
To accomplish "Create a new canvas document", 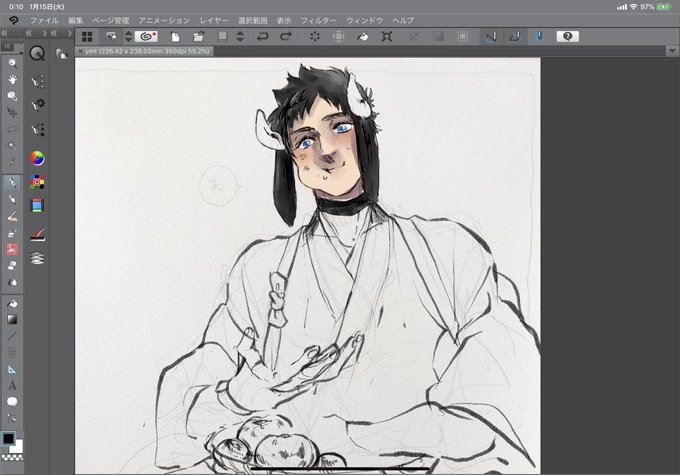I will pyautogui.click(x=175, y=37).
